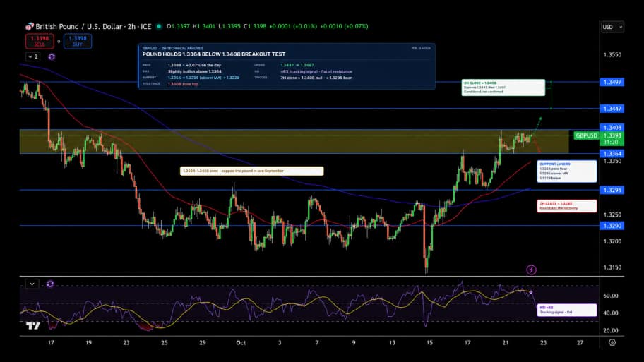
Task: Select the 1.3364 price line label
Action: [612, 154]
